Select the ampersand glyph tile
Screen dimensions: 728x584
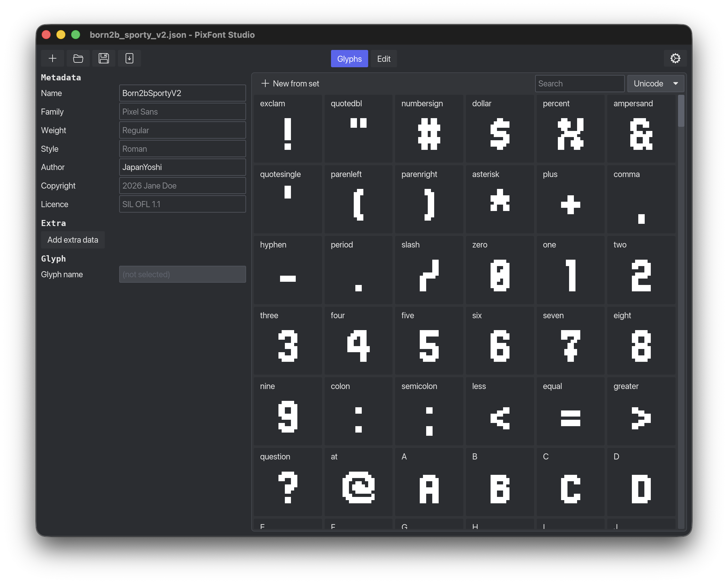(641, 128)
